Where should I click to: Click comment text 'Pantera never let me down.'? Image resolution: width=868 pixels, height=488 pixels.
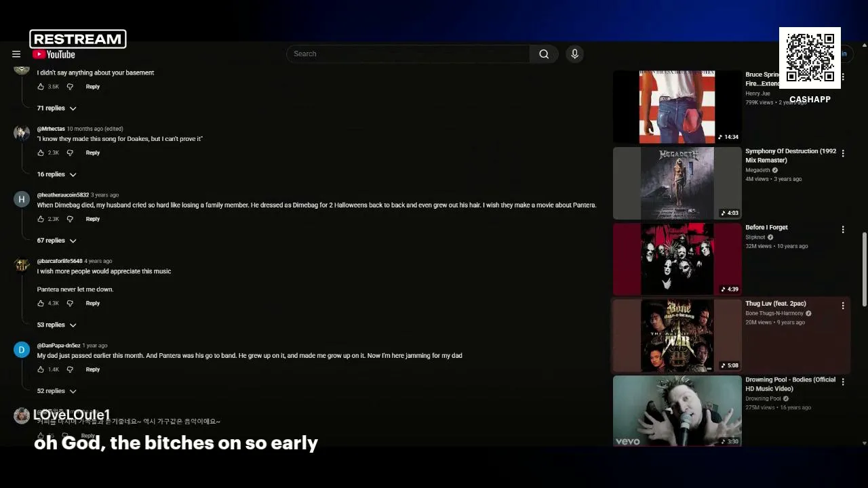(x=75, y=289)
